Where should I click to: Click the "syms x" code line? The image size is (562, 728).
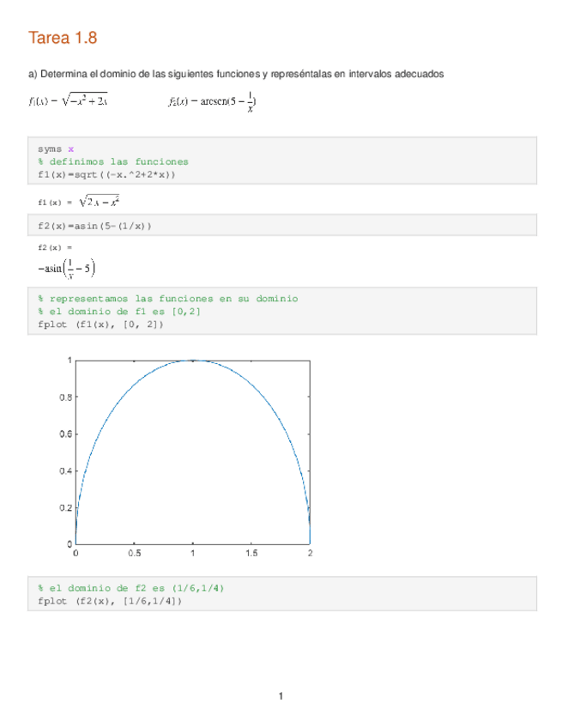pyautogui.click(x=55, y=149)
